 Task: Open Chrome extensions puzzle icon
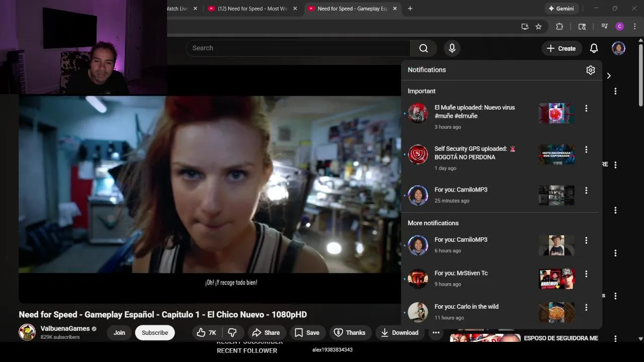(559, 27)
